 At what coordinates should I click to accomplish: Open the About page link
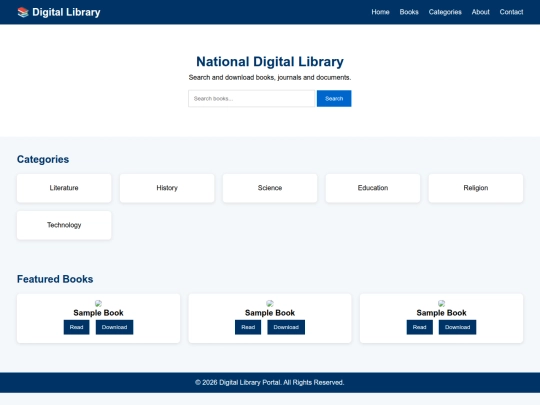(x=480, y=12)
